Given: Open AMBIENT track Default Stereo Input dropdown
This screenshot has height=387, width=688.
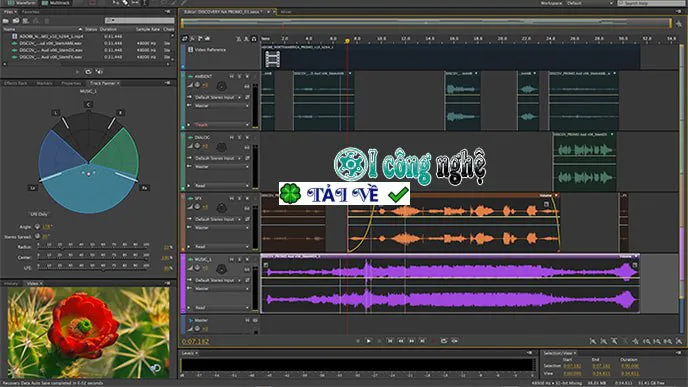Looking at the screenshot, I should [218, 97].
